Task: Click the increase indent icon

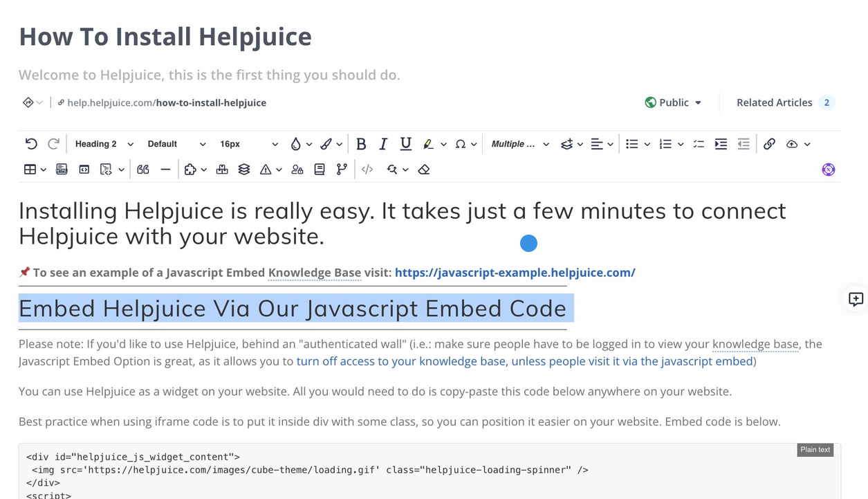Action: click(x=721, y=144)
